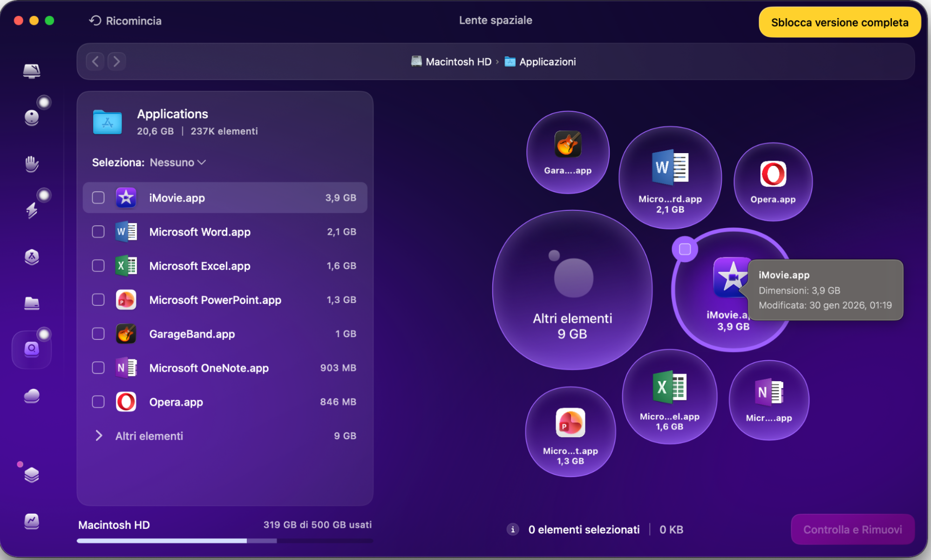This screenshot has width=931, height=560.
Task: Tick the Microsoft Excel.app checkbox
Action: tap(98, 266)
